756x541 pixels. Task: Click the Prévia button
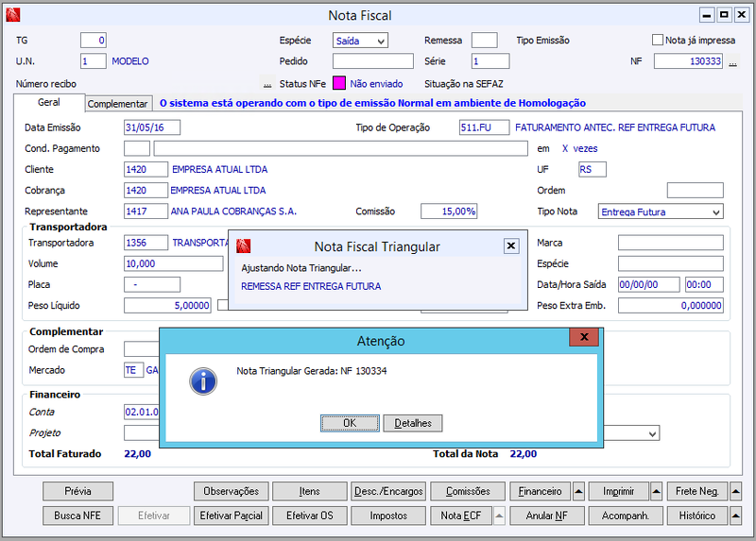point(77,491)
